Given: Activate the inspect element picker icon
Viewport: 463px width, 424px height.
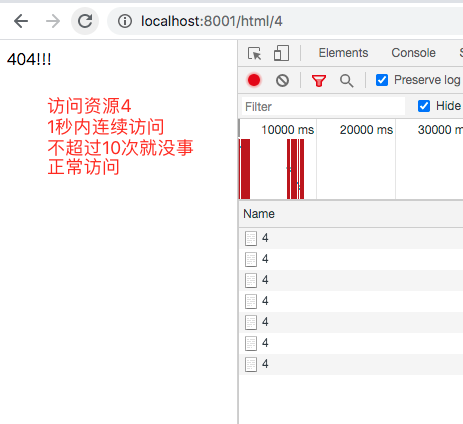Looking at the screenshot, I should pos(255,53).
